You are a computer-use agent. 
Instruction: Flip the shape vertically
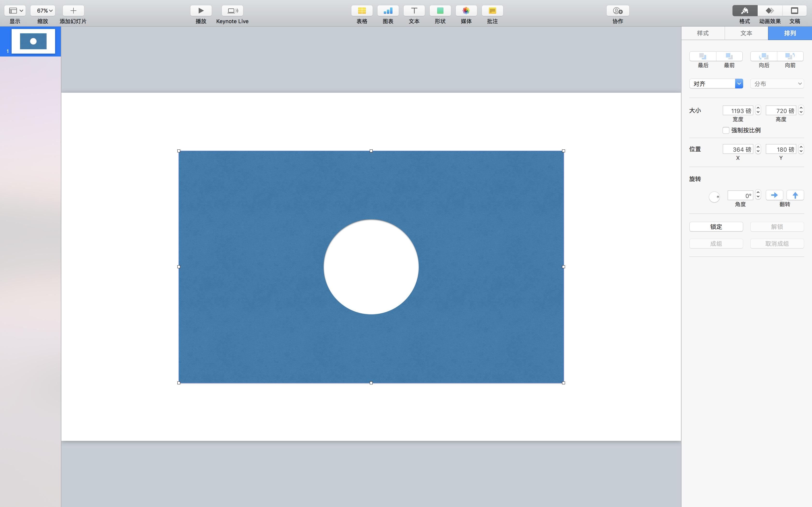tap(795, 195)
